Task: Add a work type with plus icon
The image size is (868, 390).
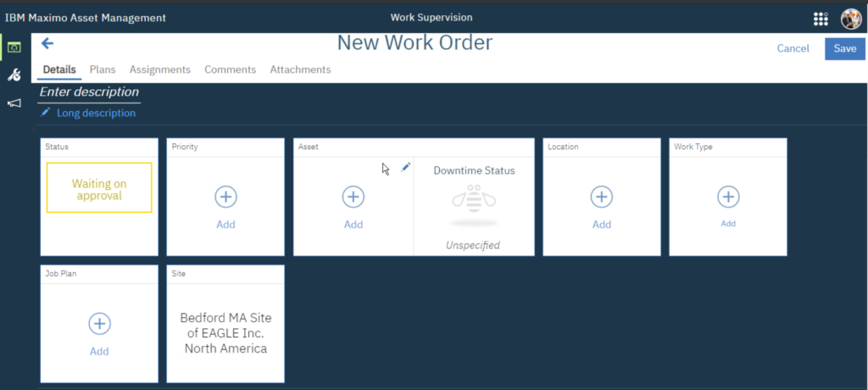Action: pyautogui.click(x=728, y=197)
